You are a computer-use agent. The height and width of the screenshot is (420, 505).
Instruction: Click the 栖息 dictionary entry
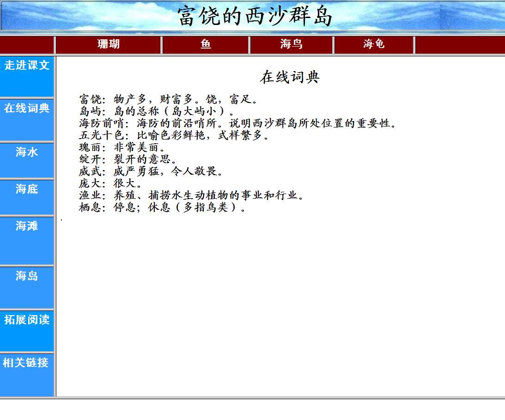[162, 207]
